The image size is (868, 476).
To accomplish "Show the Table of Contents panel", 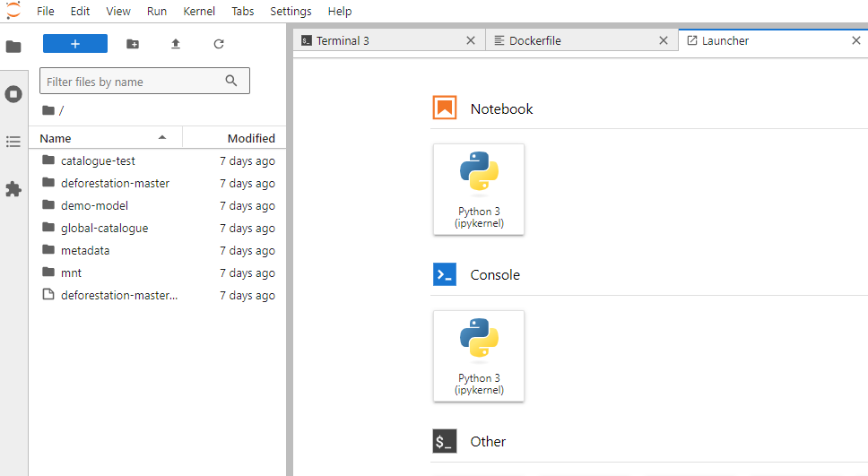I will (13, 142).
